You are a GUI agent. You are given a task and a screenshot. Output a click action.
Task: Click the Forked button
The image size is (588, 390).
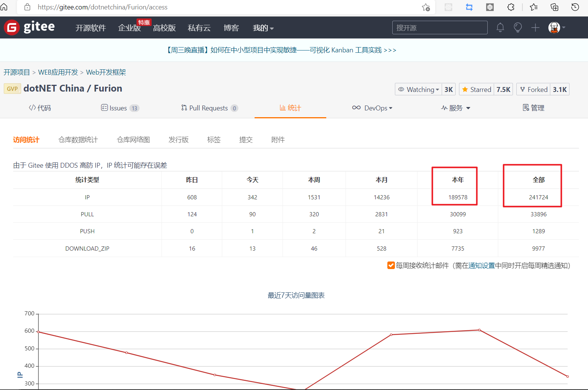(533, 89)
